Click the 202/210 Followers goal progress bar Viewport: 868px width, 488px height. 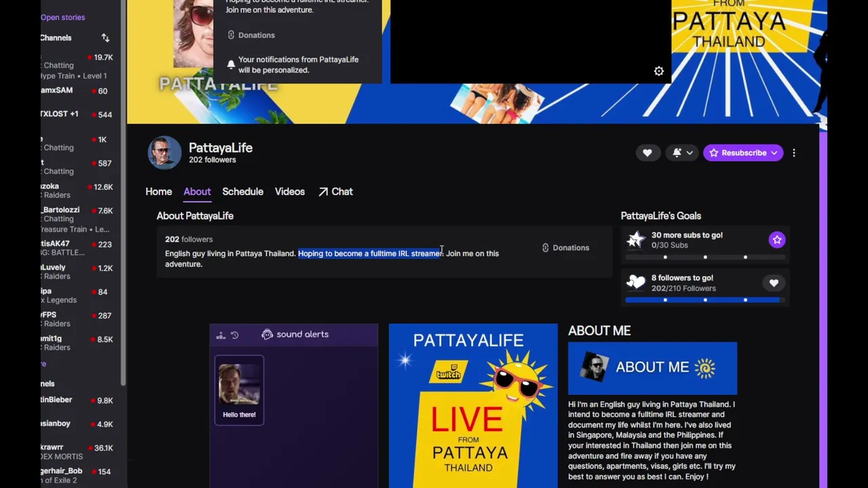pyautogui.click(x=705, y=300)
